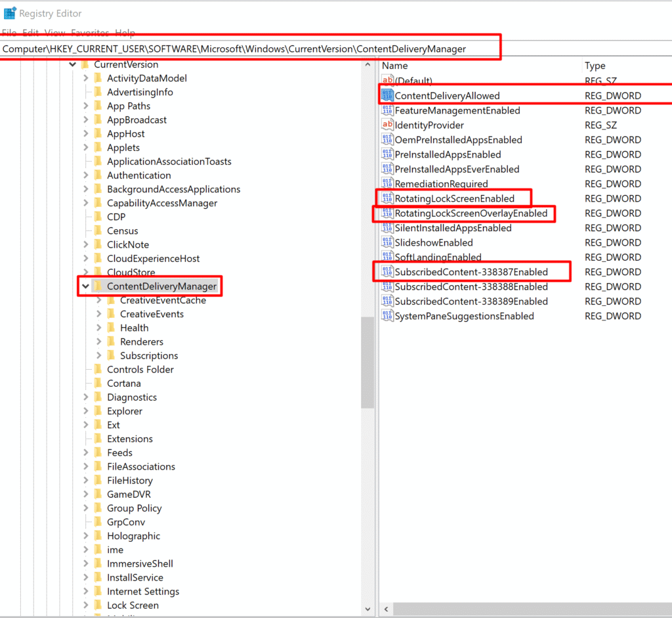Click the registry path address bar
The width and height of the screenshot is (672, 618).
(249, 49)
